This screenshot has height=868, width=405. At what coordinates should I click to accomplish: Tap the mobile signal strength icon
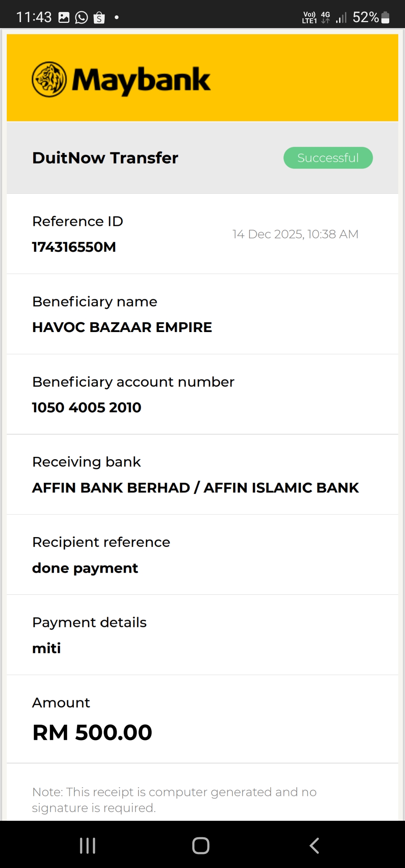[x=341, y=18]
